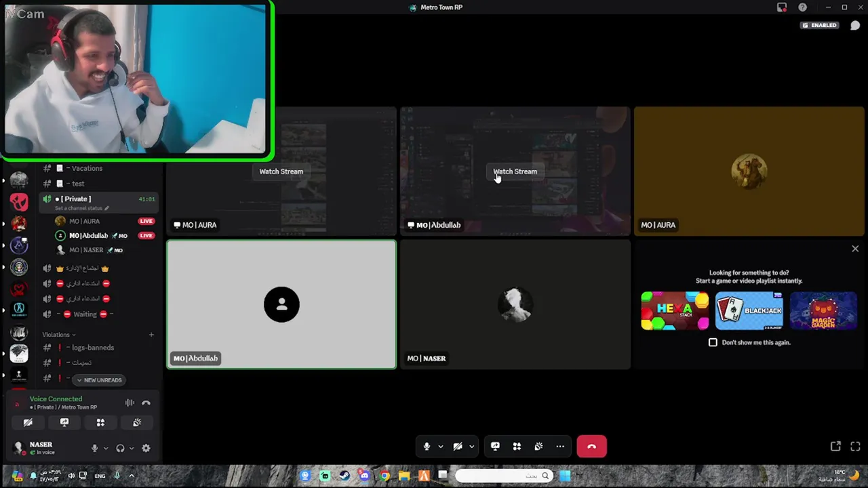Deafen headphones in user panel
Viewport: 868px width, 488px height.
[x=120, y=448]
